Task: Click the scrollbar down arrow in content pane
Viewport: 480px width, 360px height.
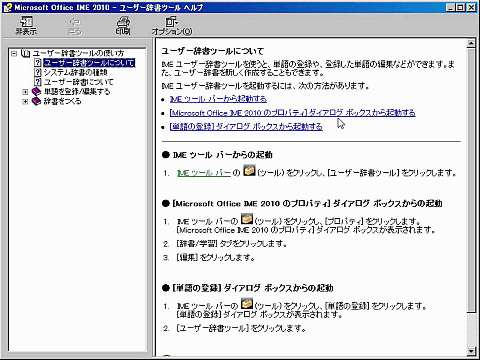Action: click(x=471, y=351)
